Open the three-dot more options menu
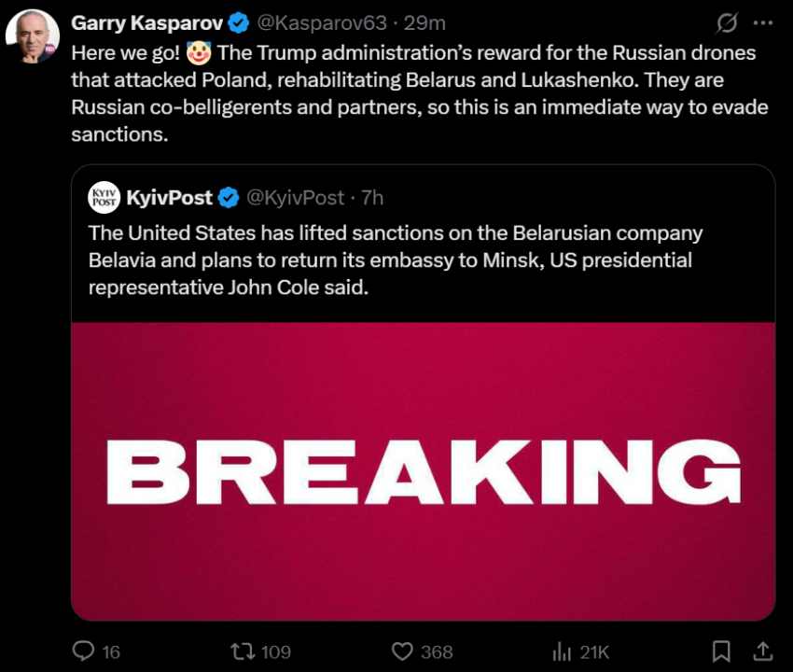Viewport: 793px width, 672px height. click(762, 22)
